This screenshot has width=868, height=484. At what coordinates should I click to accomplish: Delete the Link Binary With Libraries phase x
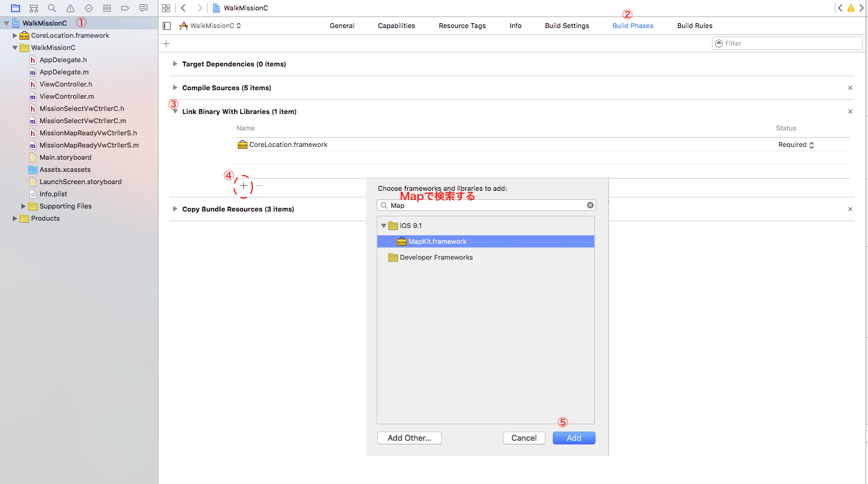(x=850, y=112)
